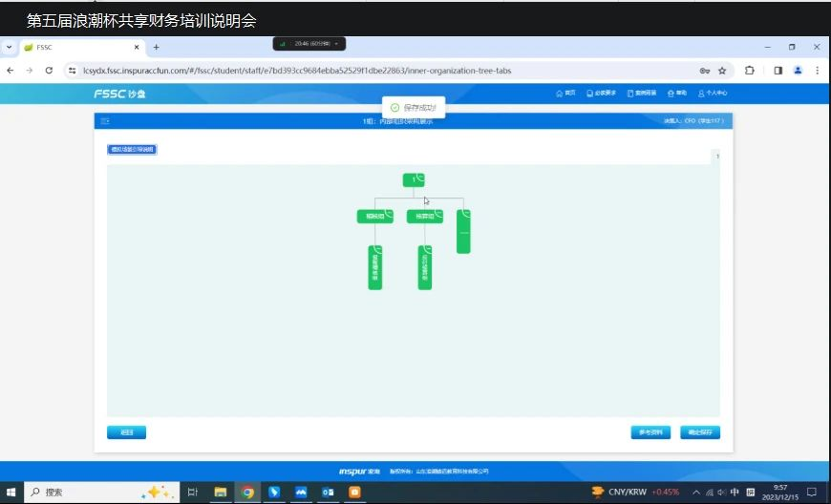Open Chrome from the Windows taskbar
The image size is (831, 504).
pyautogui.click(x=247, y=493)
